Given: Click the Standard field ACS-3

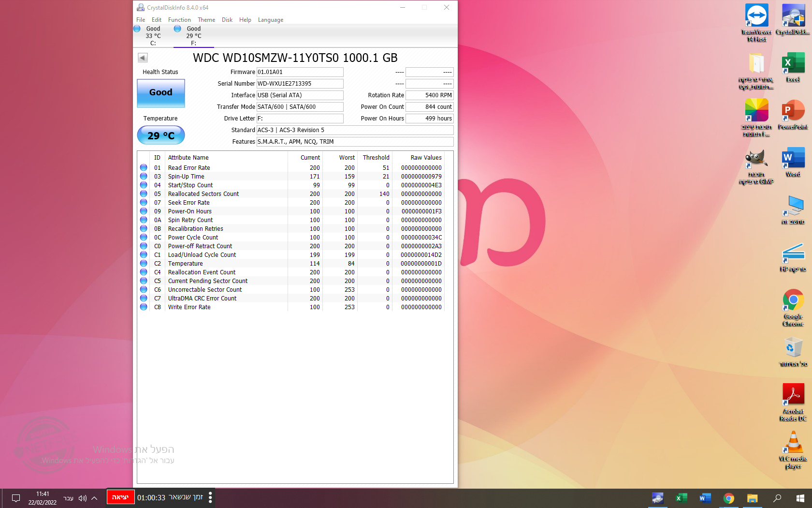Looking at the screenshot, I should (355, 130).
